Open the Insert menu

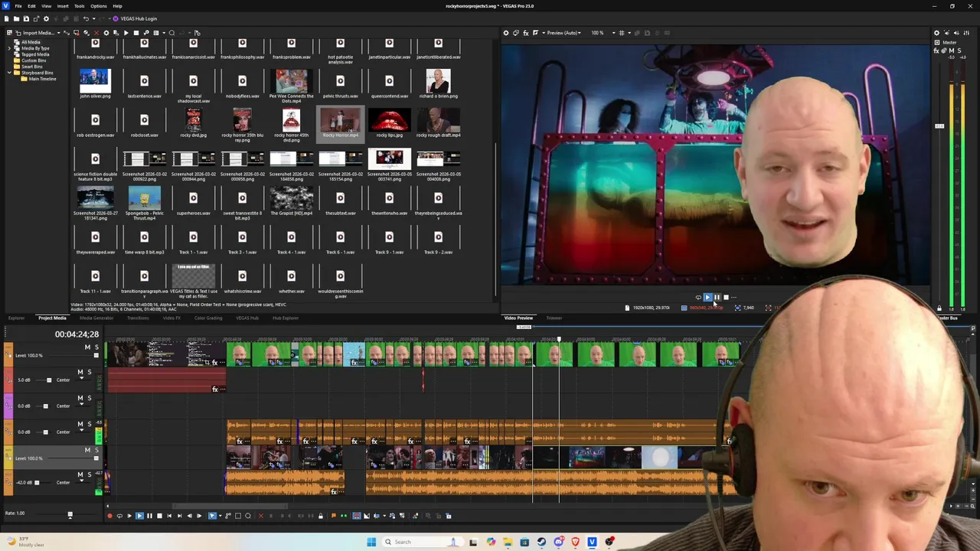tap(62, 6)
